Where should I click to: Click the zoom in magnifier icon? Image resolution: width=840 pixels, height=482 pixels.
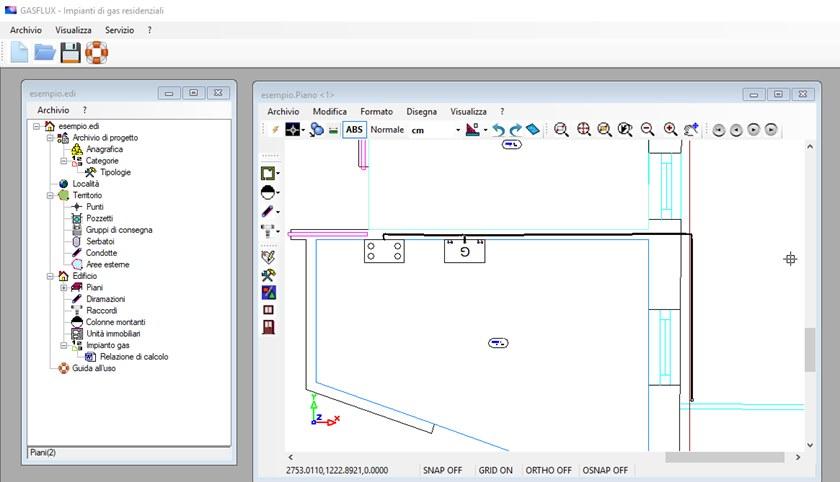pos(670,129)
